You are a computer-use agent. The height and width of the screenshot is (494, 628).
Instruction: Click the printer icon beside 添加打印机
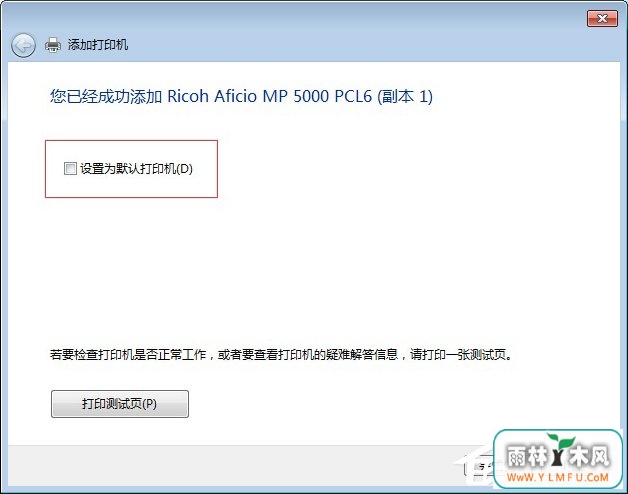53,45
